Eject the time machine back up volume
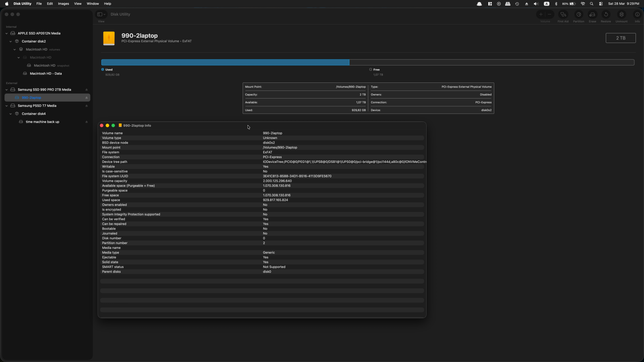644x362 pixels. coord(87,122)
